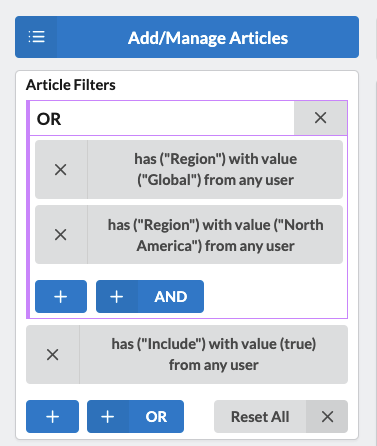Edit the Include true filter text

214,355
